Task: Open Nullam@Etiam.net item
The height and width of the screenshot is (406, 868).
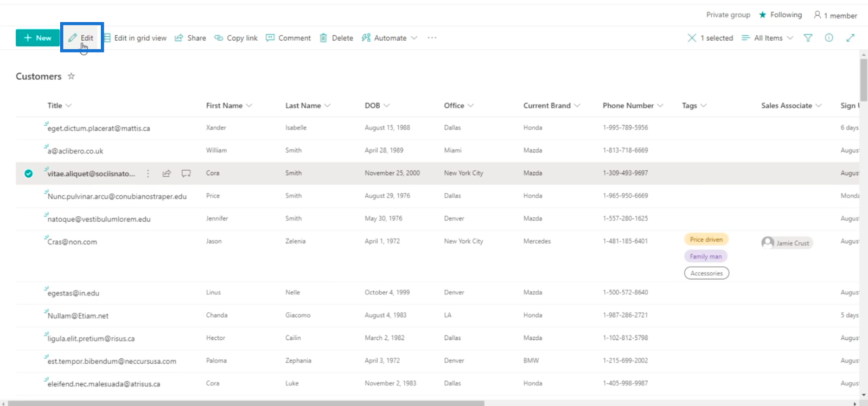Action: tap(78, 316)
